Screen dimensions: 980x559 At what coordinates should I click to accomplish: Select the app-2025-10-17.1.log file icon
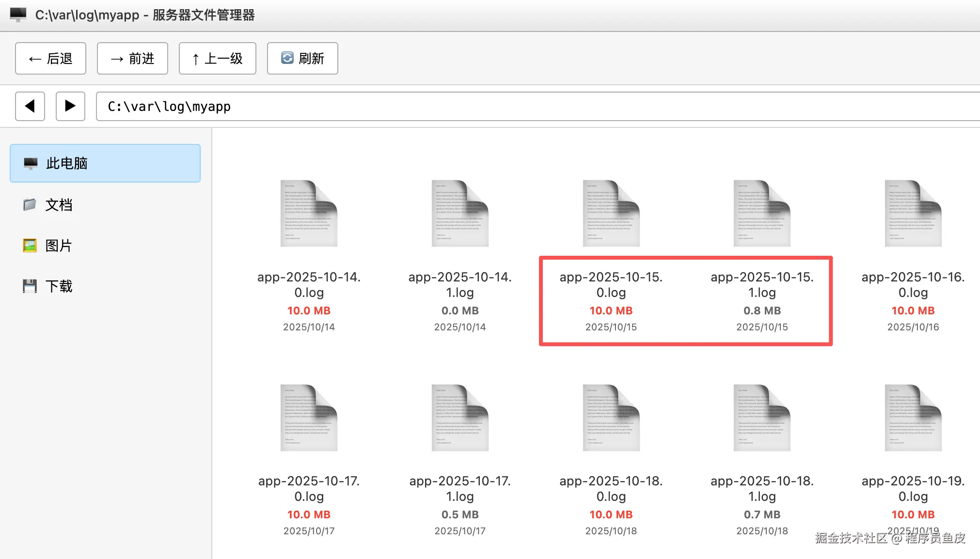(460, 418)
